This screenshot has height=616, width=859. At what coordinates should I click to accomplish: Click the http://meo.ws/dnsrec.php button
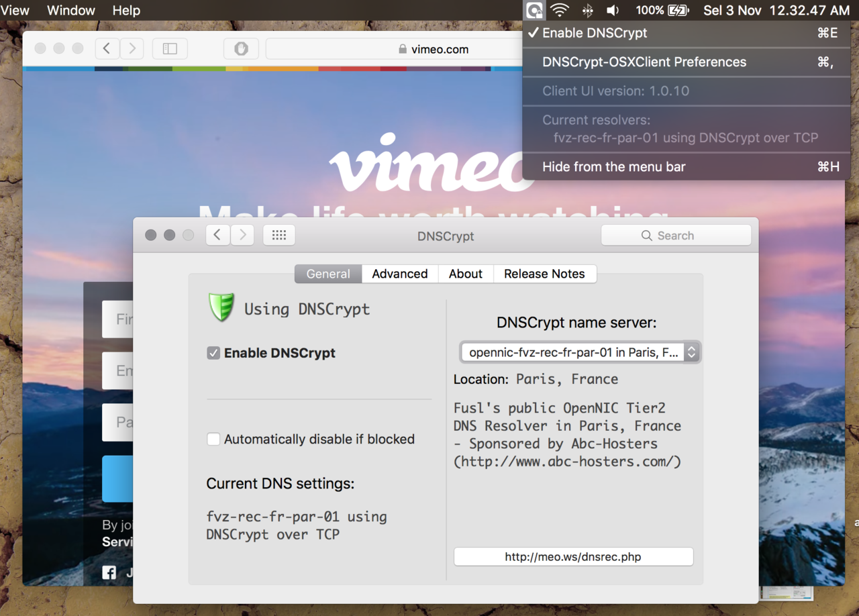tap(574, 557)
